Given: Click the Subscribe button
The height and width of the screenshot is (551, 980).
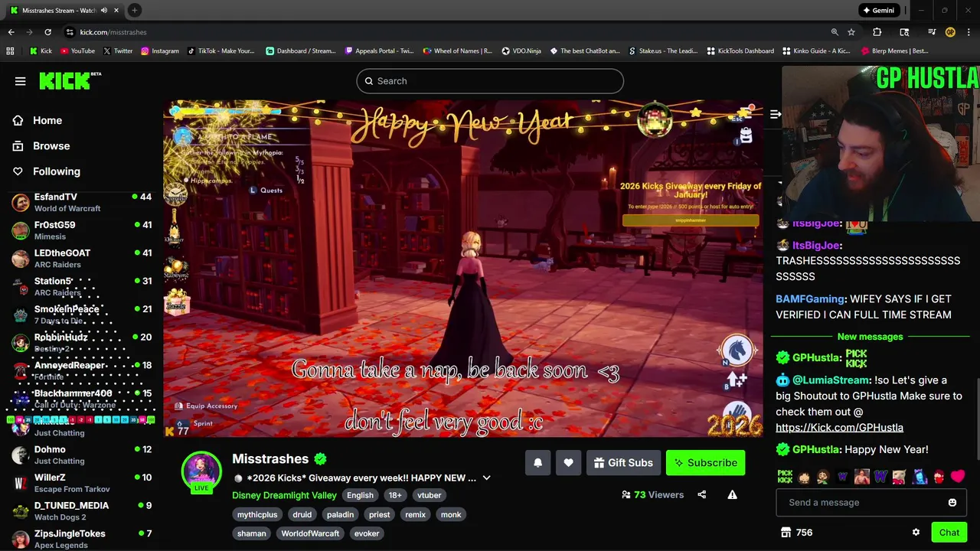Looking at the screenshot, I should point(705,462).
